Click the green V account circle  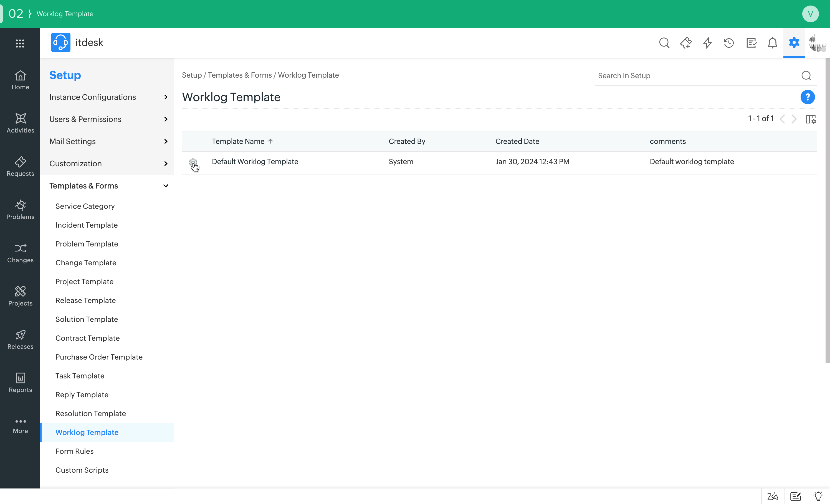(x=810, y=14)
